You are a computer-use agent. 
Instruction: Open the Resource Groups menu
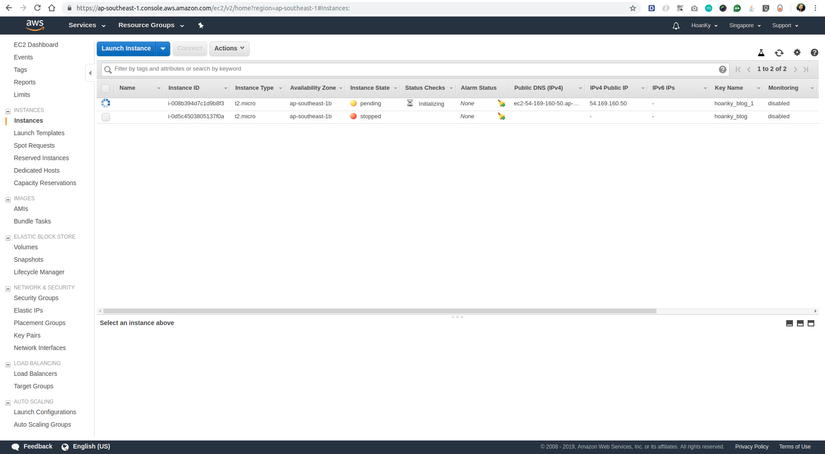tap(151, 25)
